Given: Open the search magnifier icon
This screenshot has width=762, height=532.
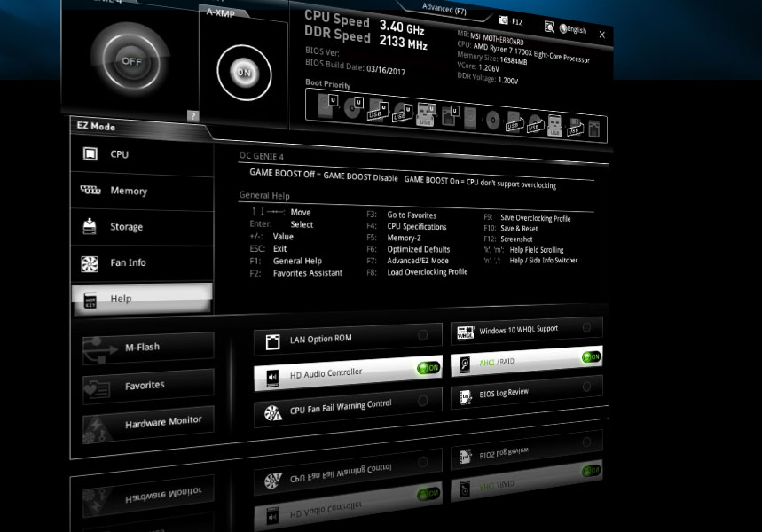Looking at the screenshot, I should pyautogui.click(x=549, y=27).
